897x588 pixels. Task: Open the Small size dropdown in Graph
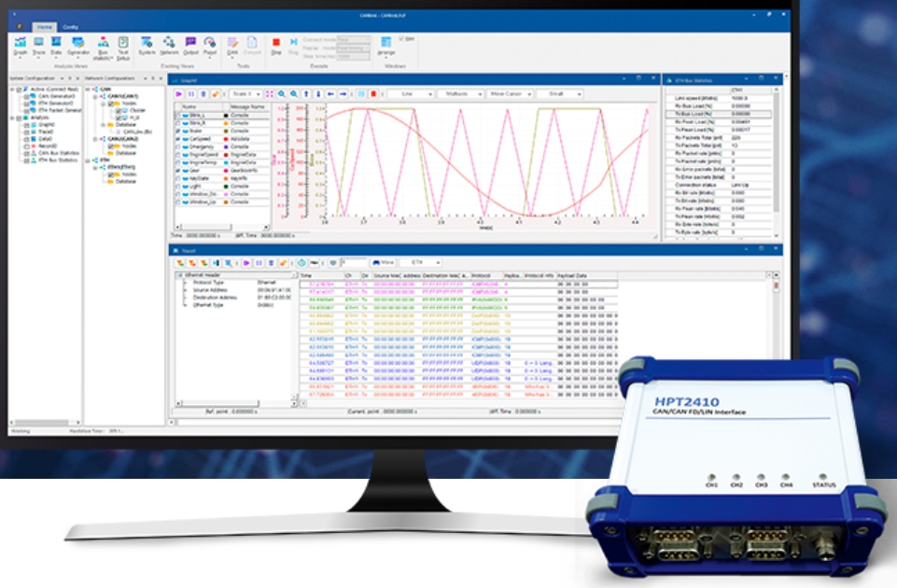560,94
